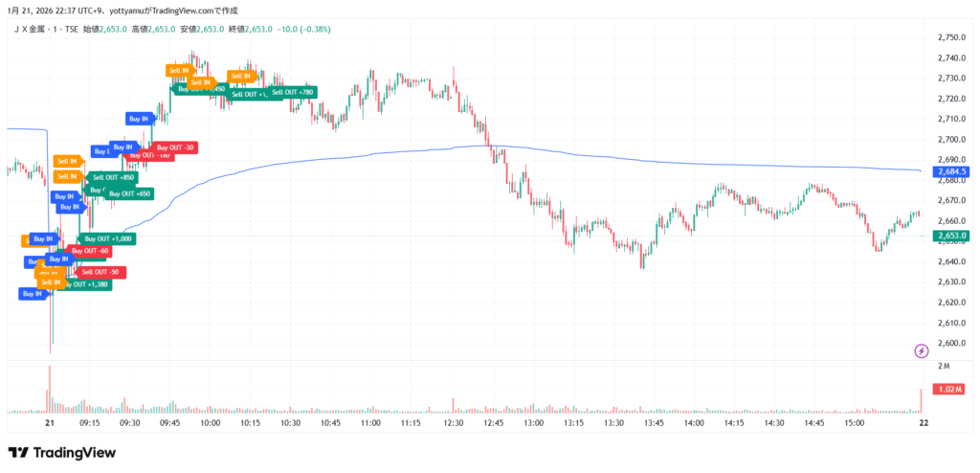Click the red 1.02 M volume label

(x=951, y=390)
